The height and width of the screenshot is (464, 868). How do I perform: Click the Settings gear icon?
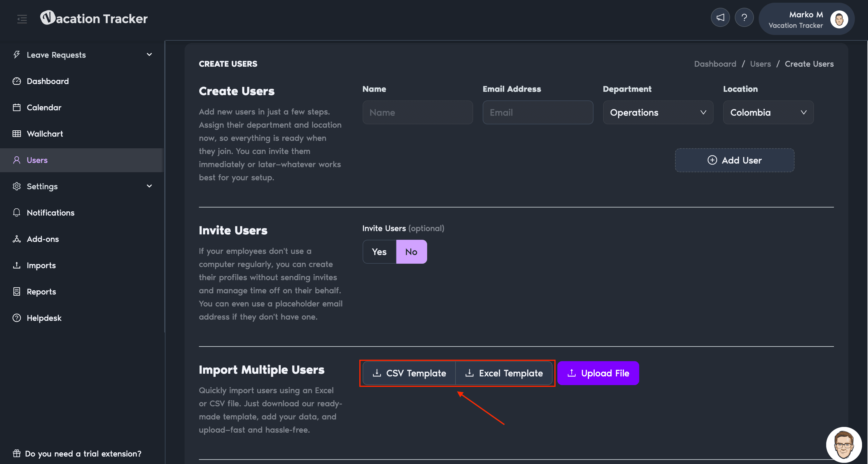pos(16,186)
